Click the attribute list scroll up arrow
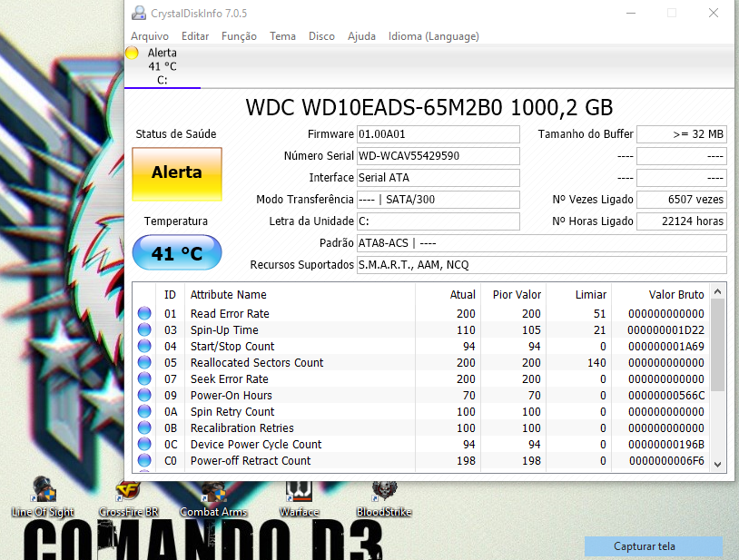 point(717,292)
